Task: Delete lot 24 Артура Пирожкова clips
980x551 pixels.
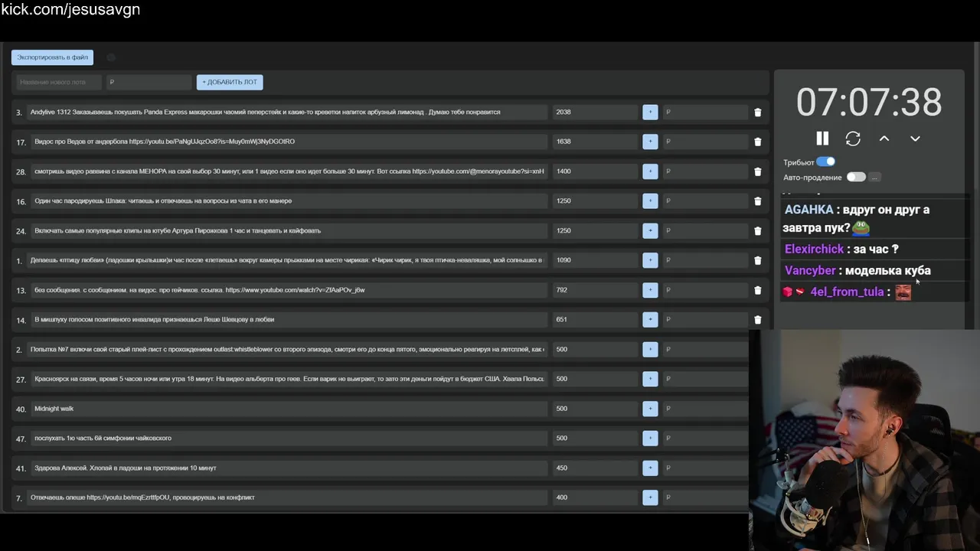Action: coord(758,230)
